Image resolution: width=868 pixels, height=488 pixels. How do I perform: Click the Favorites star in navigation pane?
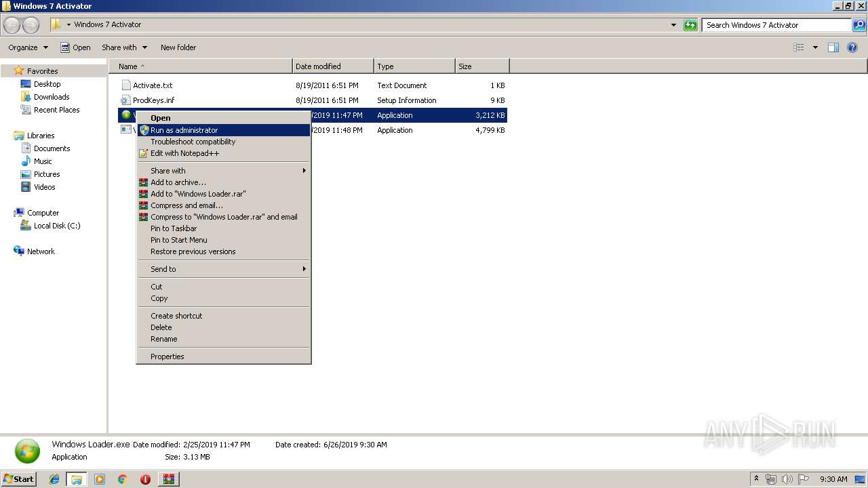coord(19,70)
